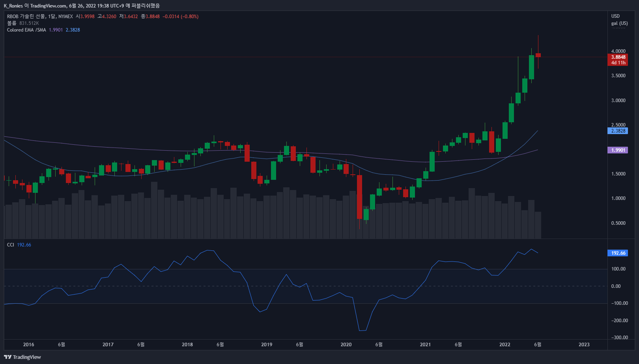Click the 2016 label on time axis
Screen dimensions: 639x364
coord(28,345)
